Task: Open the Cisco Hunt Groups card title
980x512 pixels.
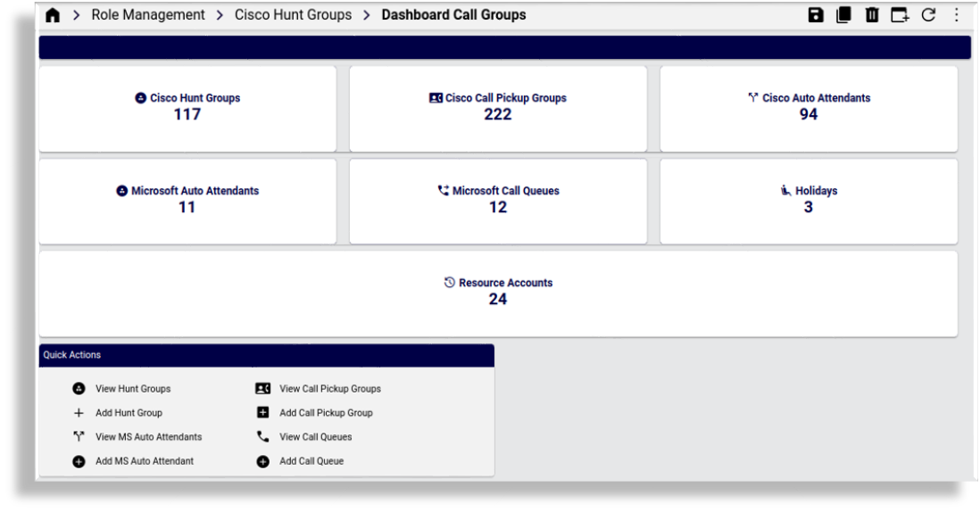Action: 195,98
